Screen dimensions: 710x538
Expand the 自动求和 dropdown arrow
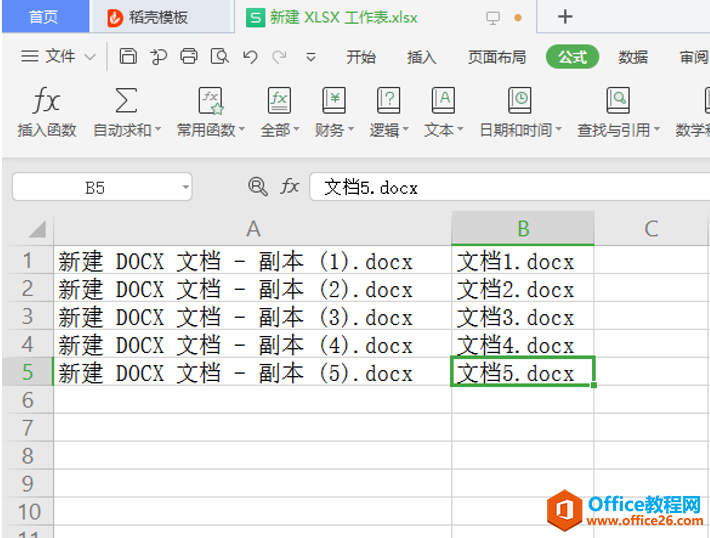(158, 130)
